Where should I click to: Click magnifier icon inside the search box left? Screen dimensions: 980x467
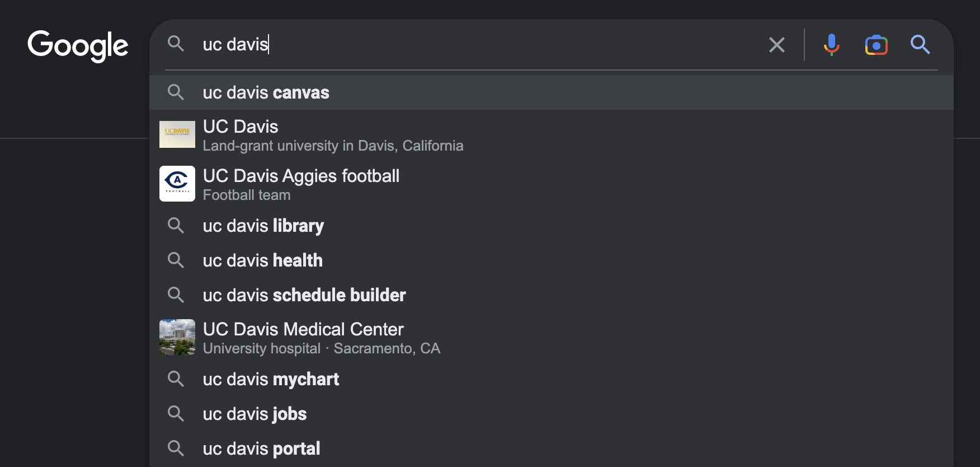176,44
